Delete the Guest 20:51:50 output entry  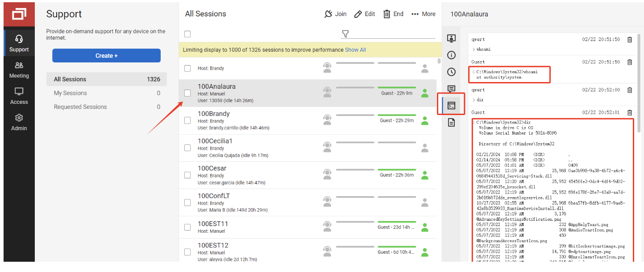630,62
